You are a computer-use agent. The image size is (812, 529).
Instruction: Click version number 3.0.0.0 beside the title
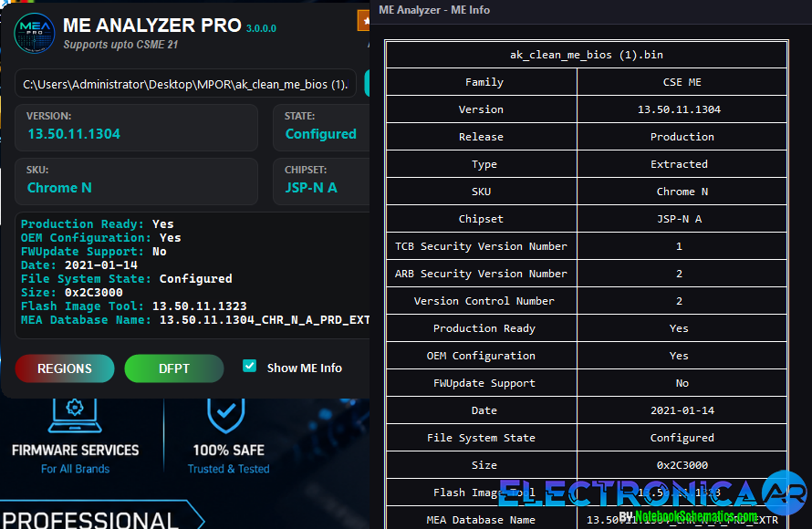261,28
